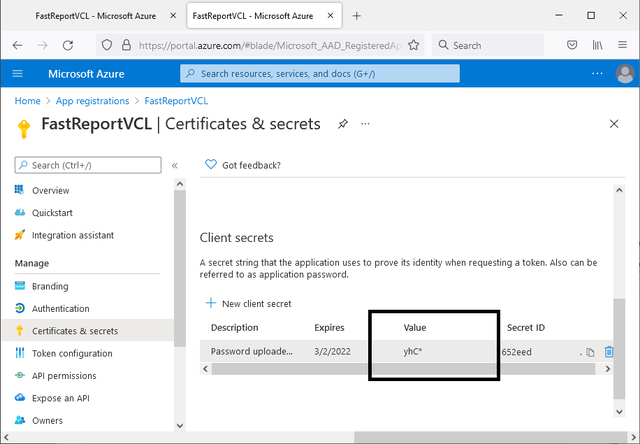The image size is (640, 444).
Task: Open a new browser tab
Action: pos(357,16)
